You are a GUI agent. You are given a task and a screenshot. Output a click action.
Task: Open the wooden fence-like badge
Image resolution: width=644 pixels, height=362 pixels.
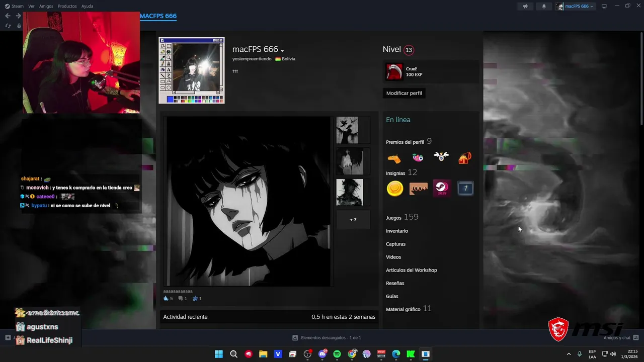pos(418,189)
